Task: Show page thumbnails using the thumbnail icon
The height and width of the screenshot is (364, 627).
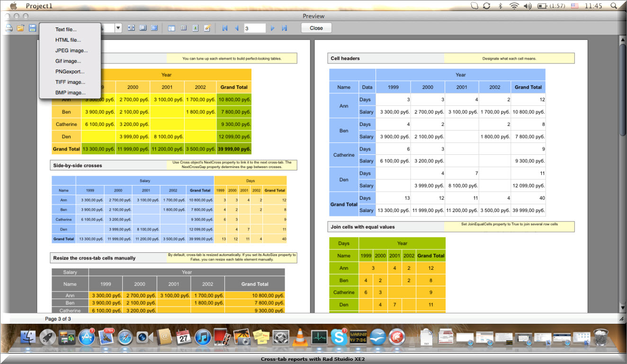Action: coord(183,27)
